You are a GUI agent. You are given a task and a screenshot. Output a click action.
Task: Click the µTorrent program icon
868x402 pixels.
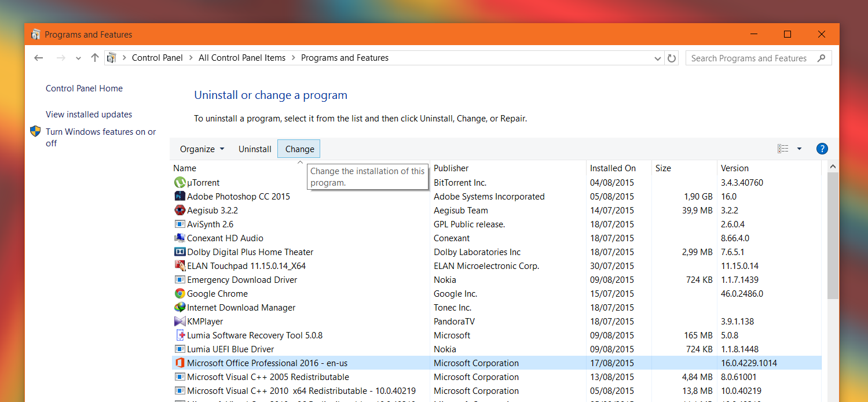(180, 182)
